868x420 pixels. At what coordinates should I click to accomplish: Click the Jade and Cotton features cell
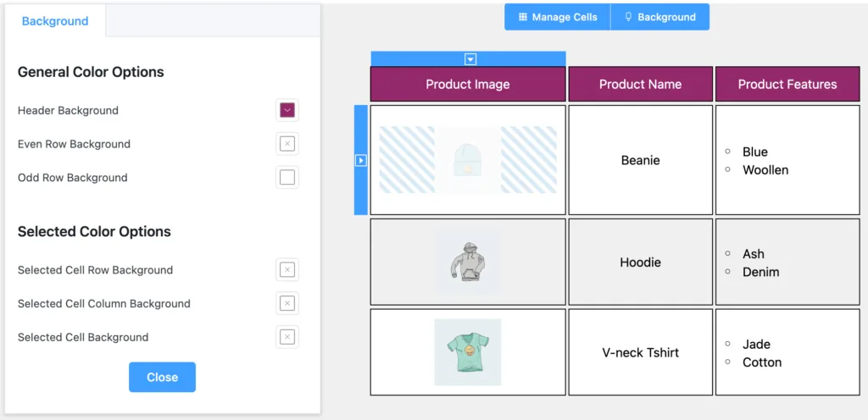(x=787, y=352)
